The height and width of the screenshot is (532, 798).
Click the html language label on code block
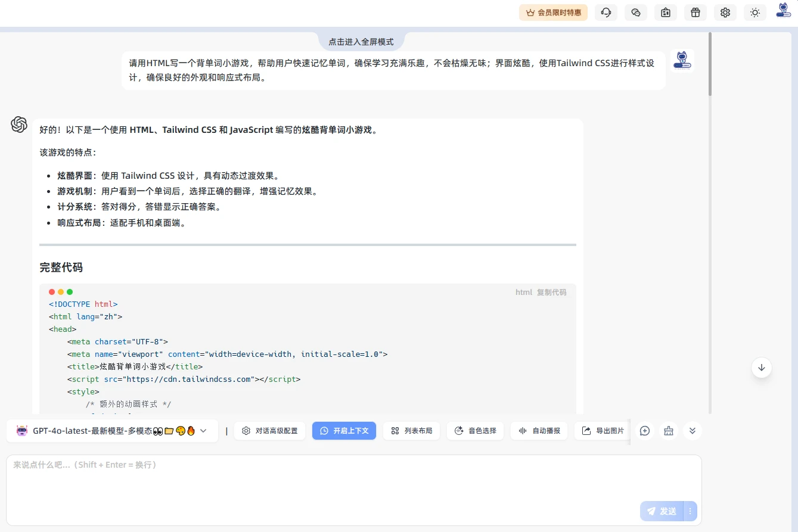(x=524, y=293)
